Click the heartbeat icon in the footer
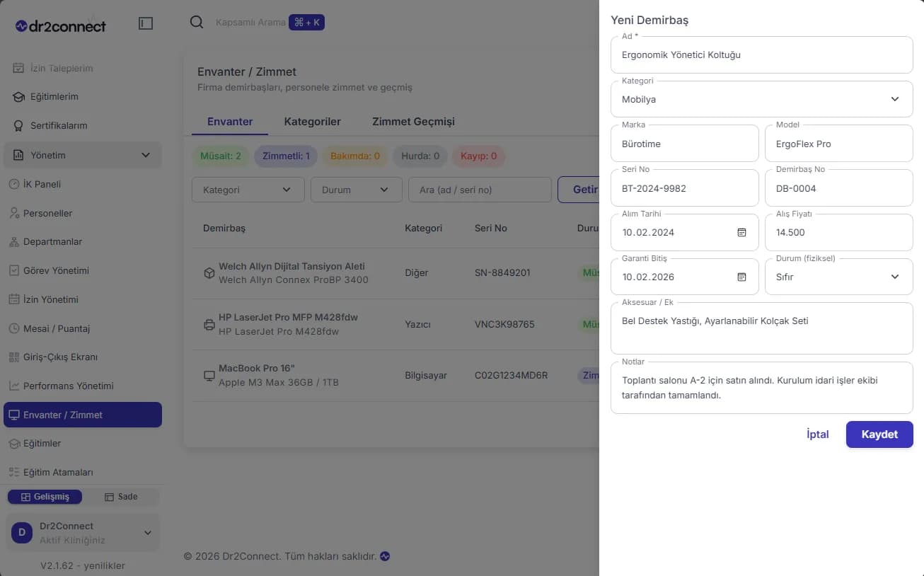This screenshot has height=576, width=924. [385, 556]
